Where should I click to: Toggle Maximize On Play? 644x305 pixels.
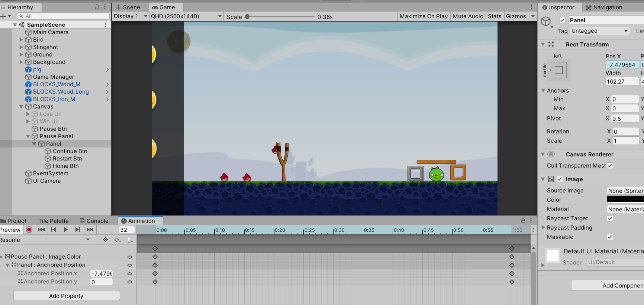click(424, 16)
